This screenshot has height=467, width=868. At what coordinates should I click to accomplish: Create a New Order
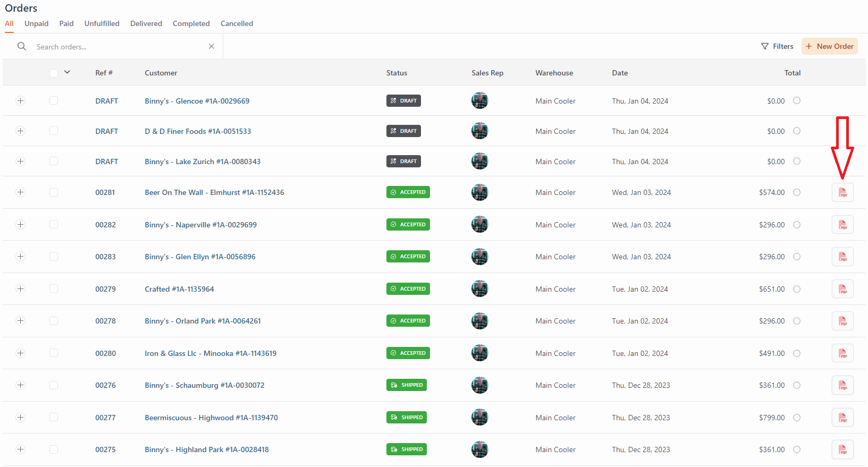point(829,46)
